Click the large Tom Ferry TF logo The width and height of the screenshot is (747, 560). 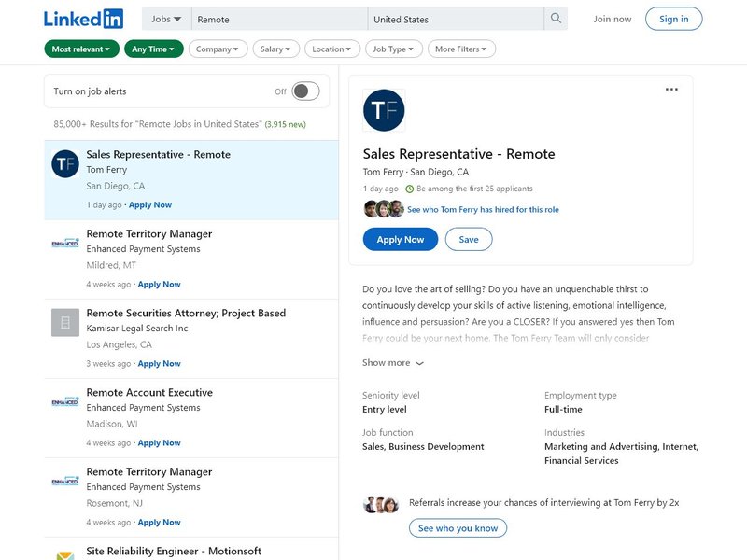[x=384, y=110]
